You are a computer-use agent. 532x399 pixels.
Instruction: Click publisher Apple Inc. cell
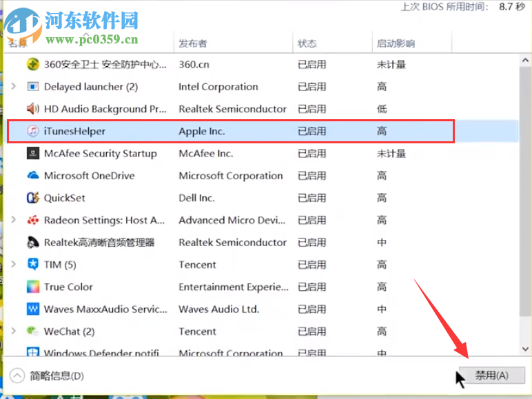point(202,132)
